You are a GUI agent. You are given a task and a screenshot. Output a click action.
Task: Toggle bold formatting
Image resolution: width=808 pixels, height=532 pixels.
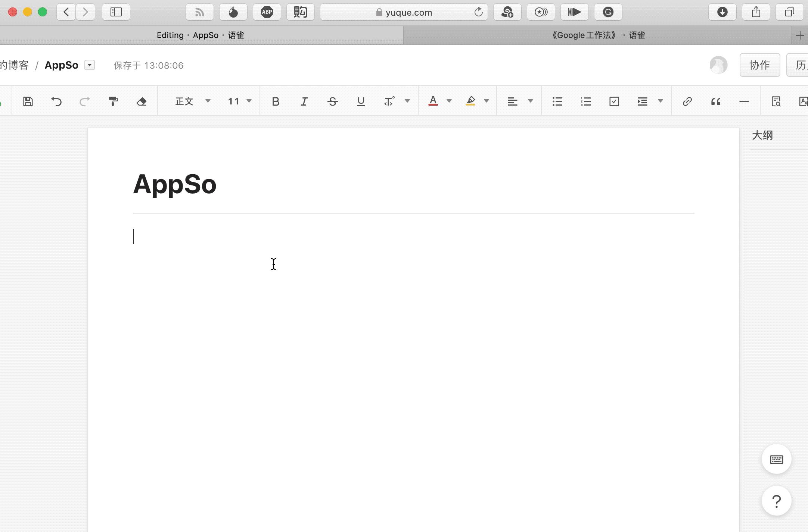point(276,101)
